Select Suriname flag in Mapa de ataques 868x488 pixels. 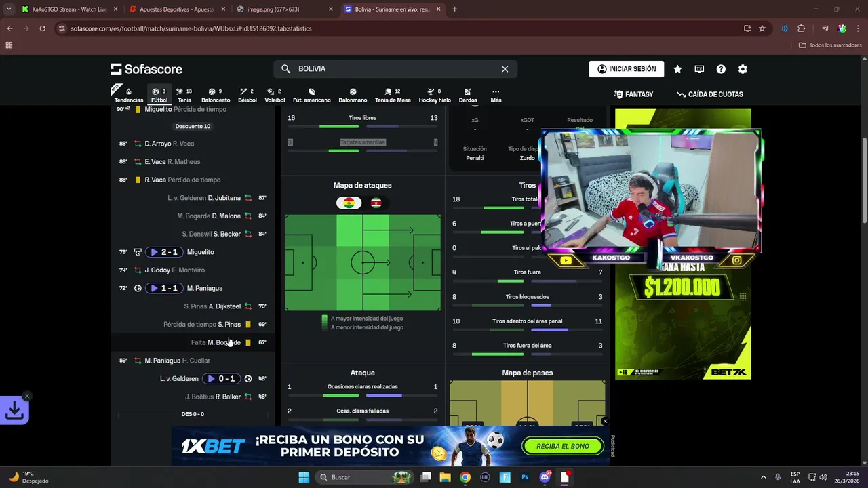tap(376, 203)
